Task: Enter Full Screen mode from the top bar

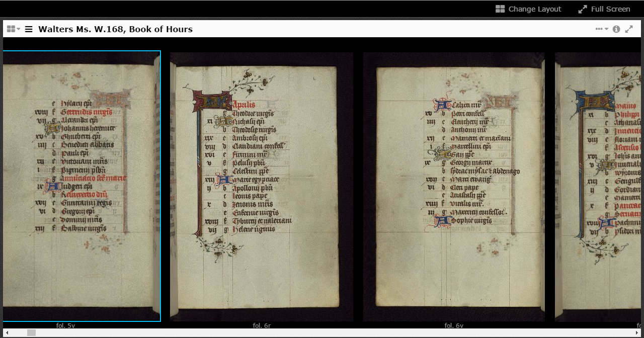Action: 604,9
